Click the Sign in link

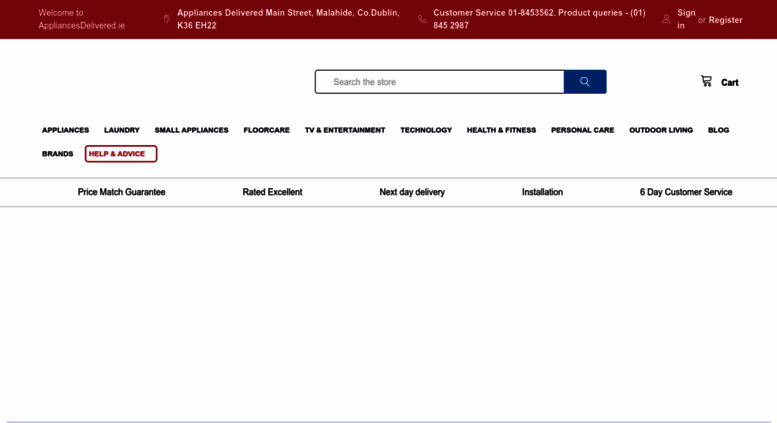coord(686,19)
